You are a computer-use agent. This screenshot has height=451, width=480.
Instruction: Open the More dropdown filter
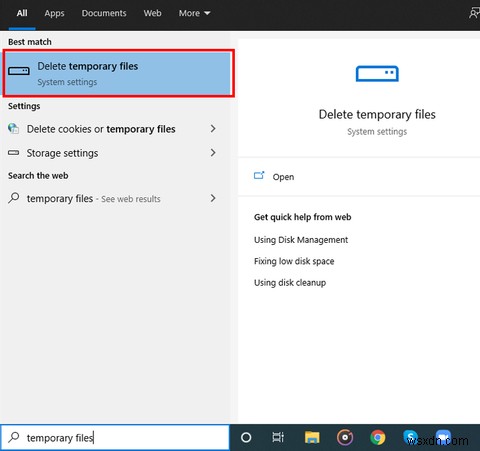click(x=194, y=13)
